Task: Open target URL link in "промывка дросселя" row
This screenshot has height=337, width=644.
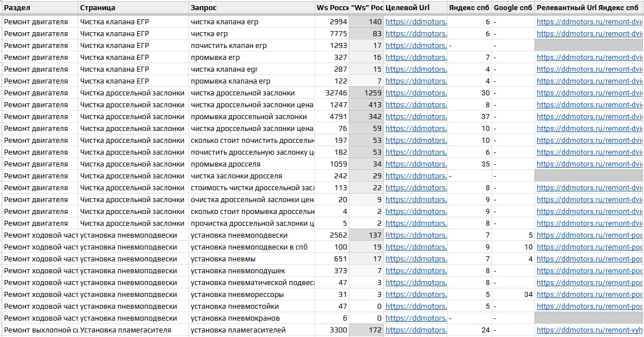Action: 416,164
